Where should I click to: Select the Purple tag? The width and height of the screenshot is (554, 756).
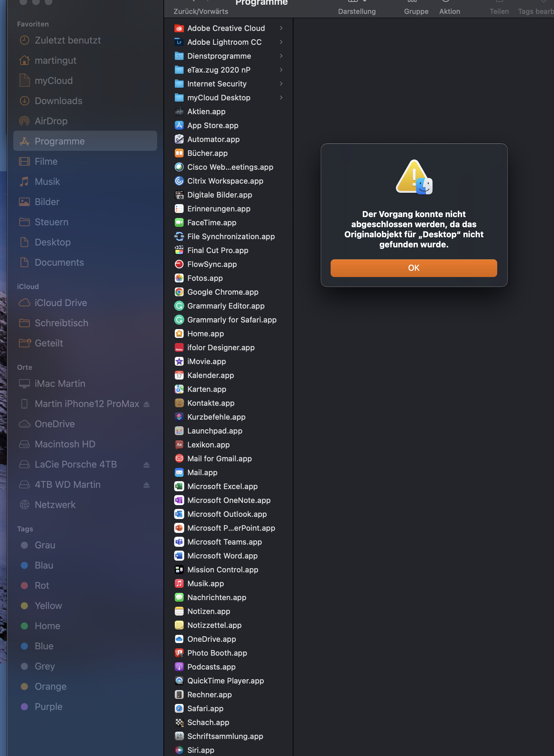pos(85,707)
